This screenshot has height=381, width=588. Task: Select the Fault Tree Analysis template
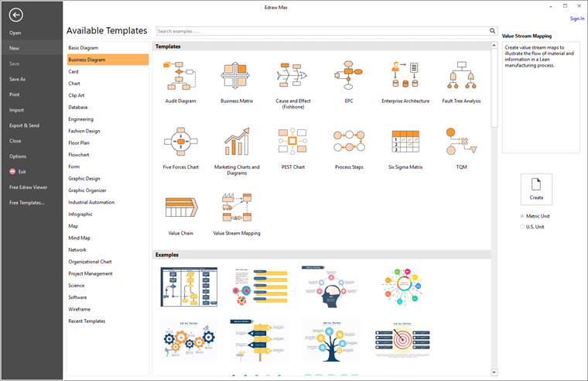pos(462,75)
